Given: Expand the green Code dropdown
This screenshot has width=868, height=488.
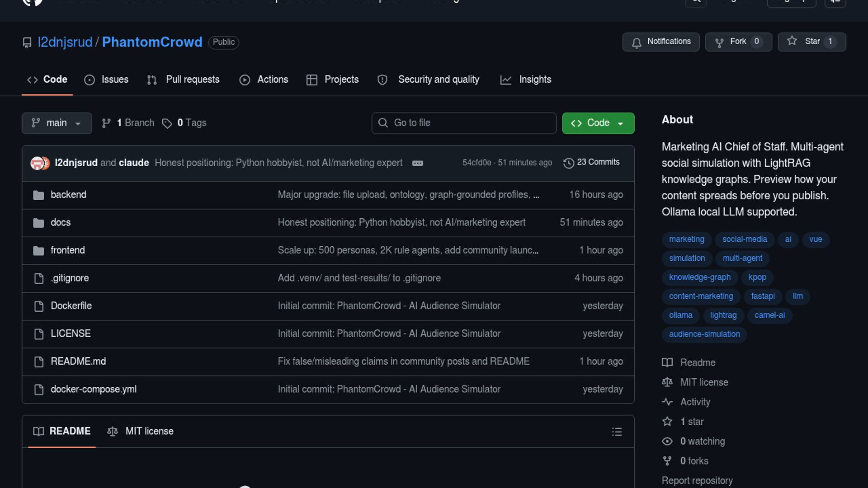Looking at the screenshot, I should coord(598,123).
